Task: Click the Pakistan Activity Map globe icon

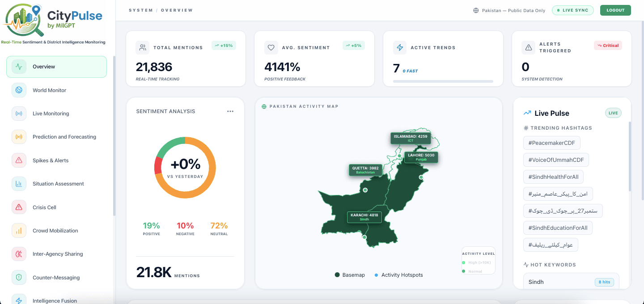Action: click(264, 106)
